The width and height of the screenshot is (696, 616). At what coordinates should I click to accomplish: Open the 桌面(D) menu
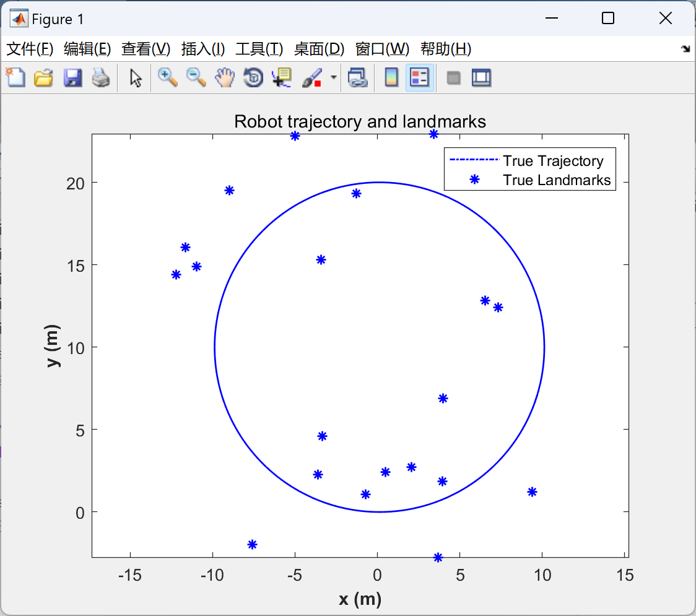click(319, 49)
